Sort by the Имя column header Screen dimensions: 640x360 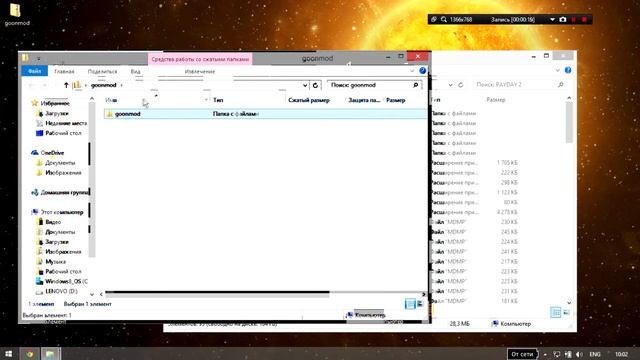[x=111, y=100]
